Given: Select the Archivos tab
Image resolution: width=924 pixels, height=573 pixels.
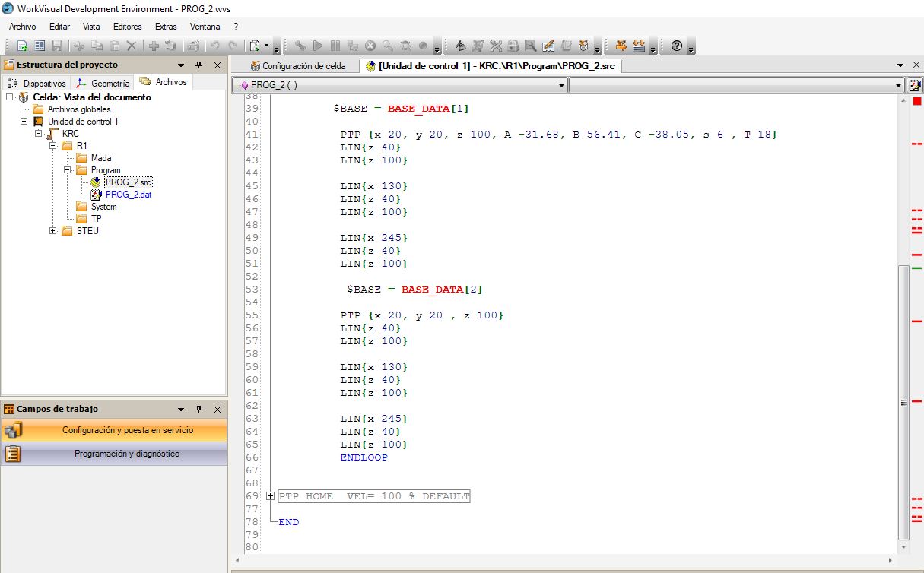Looking at the screenshot, I should (x=164, y=82).
